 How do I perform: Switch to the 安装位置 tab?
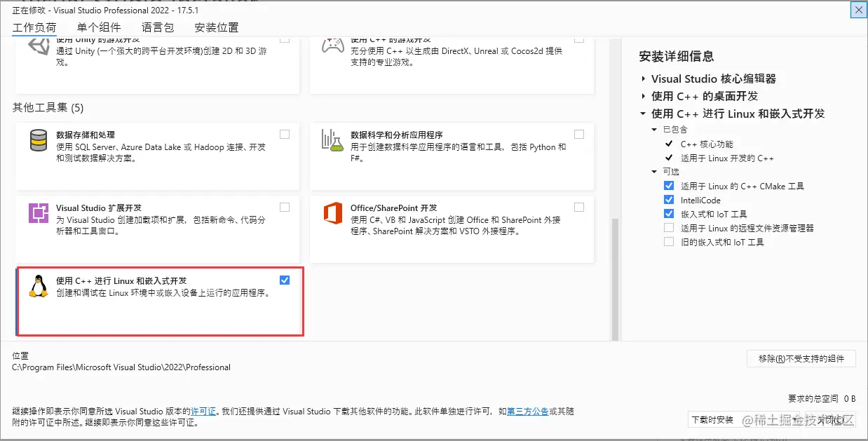(x=217, y=28)
